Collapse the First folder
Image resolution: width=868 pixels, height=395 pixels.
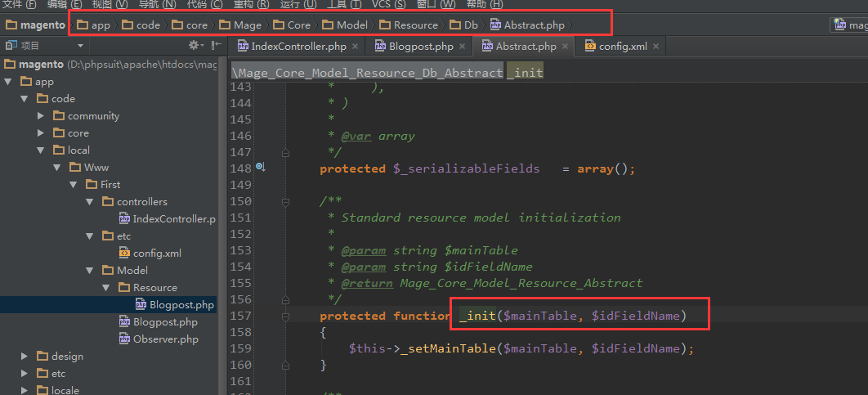point(74,185)
